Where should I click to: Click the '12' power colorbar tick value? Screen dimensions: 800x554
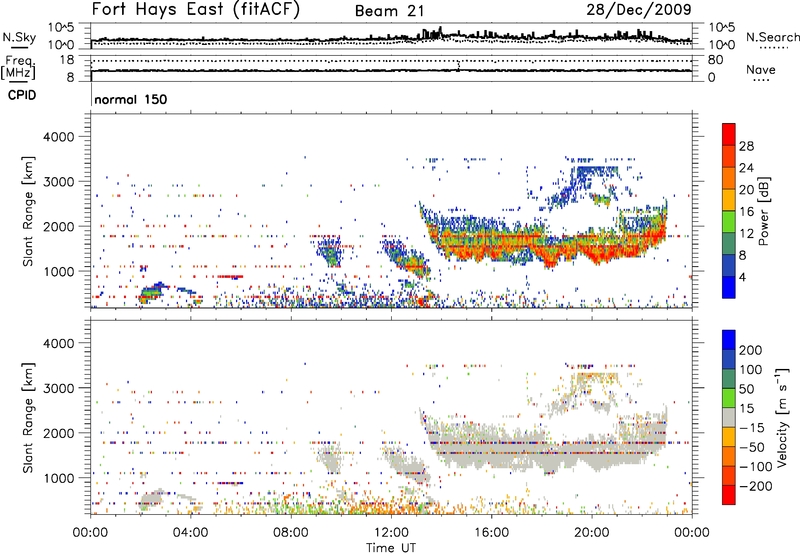pos(746,234)
